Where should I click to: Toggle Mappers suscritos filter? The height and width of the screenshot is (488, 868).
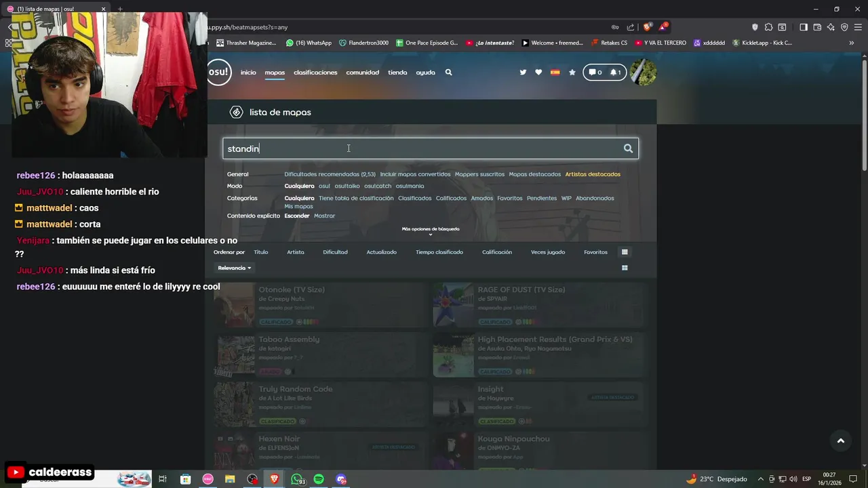click(479, 174)
